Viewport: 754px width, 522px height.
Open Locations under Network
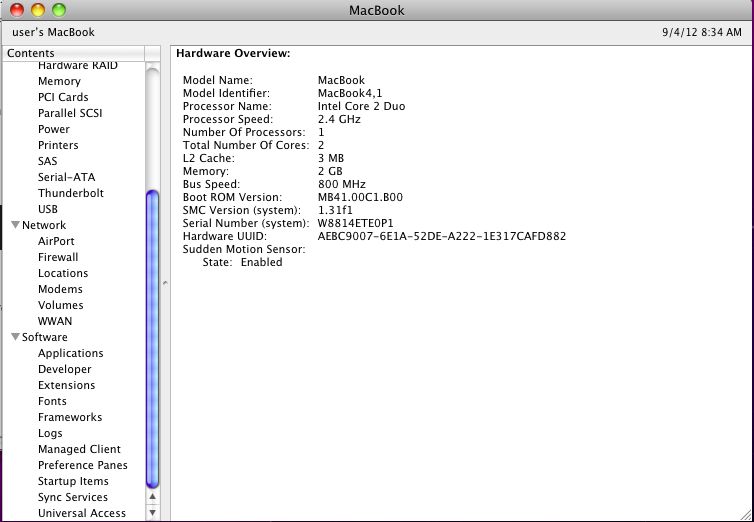[x=63, y=273]
